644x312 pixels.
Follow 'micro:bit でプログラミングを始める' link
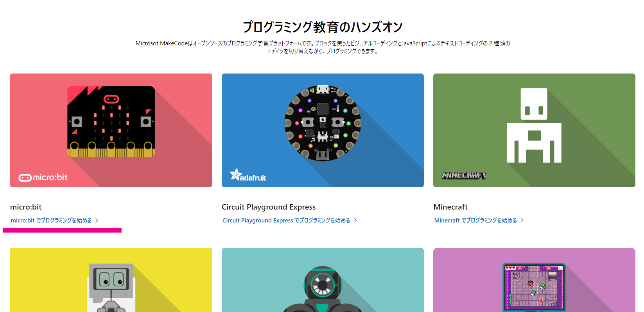(x=51, y=221)
